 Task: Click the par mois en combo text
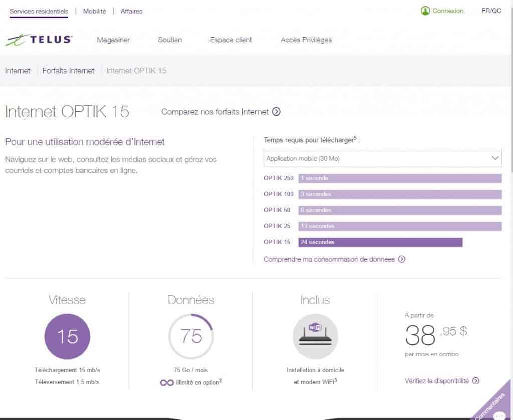431,354
